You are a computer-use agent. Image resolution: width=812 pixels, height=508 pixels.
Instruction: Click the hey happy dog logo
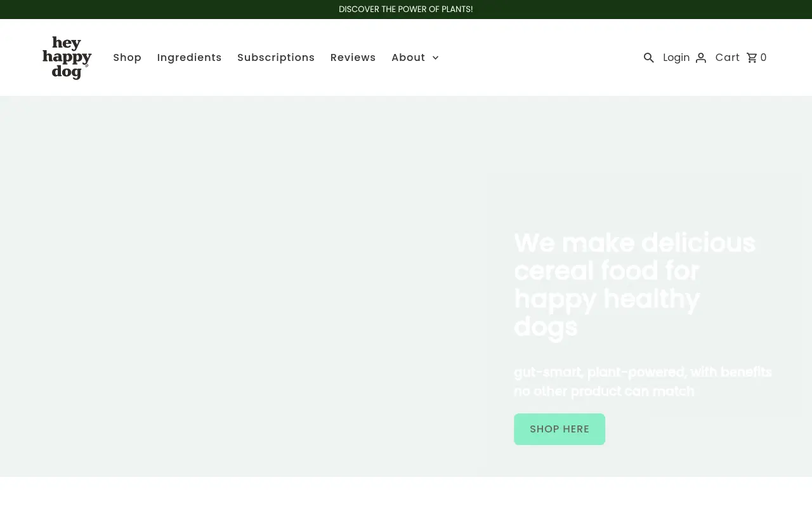pyautogui.click(x=67, y=58)
